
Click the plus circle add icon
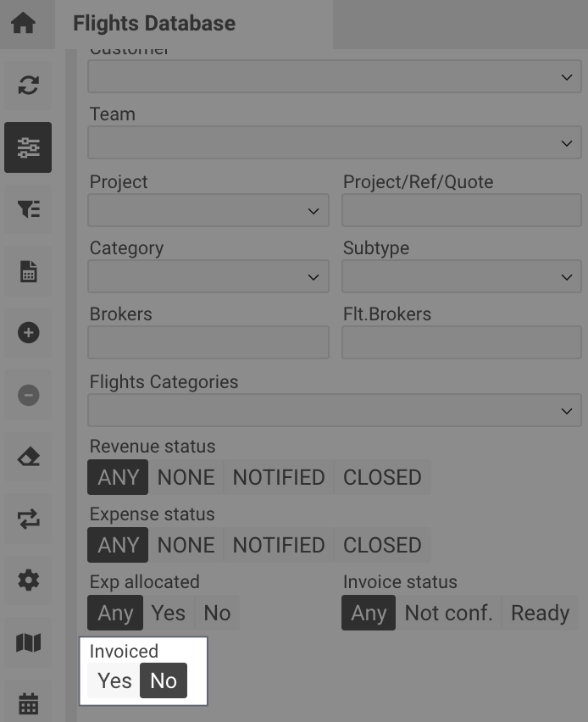coord(28,333)
